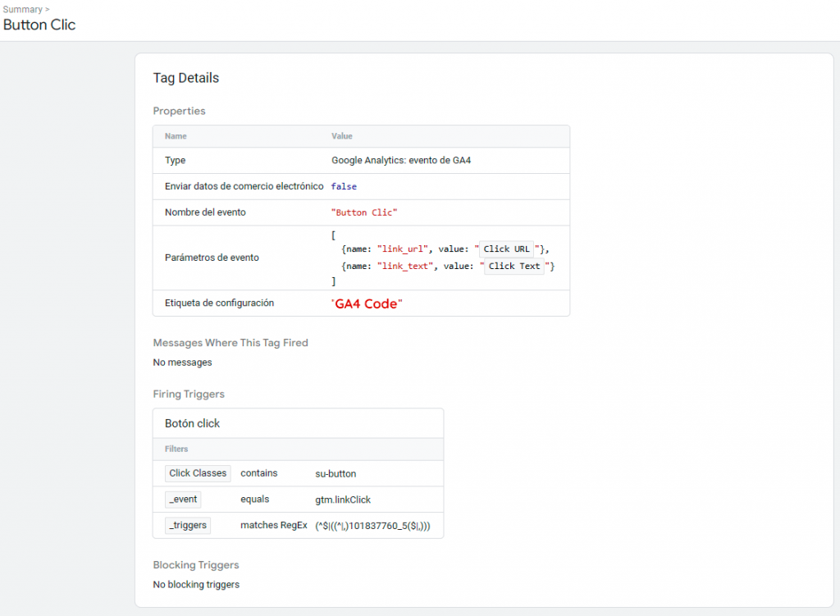Click the "false" ecommerce value

pyautogui.click(x=343, y=186)
